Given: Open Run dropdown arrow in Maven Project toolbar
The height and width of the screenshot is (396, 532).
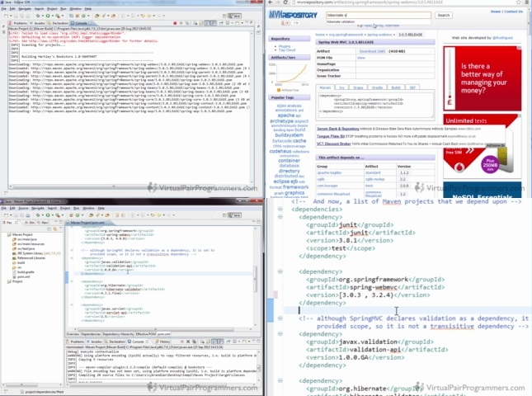Looking at the screenshot, I should click(52, 215).
